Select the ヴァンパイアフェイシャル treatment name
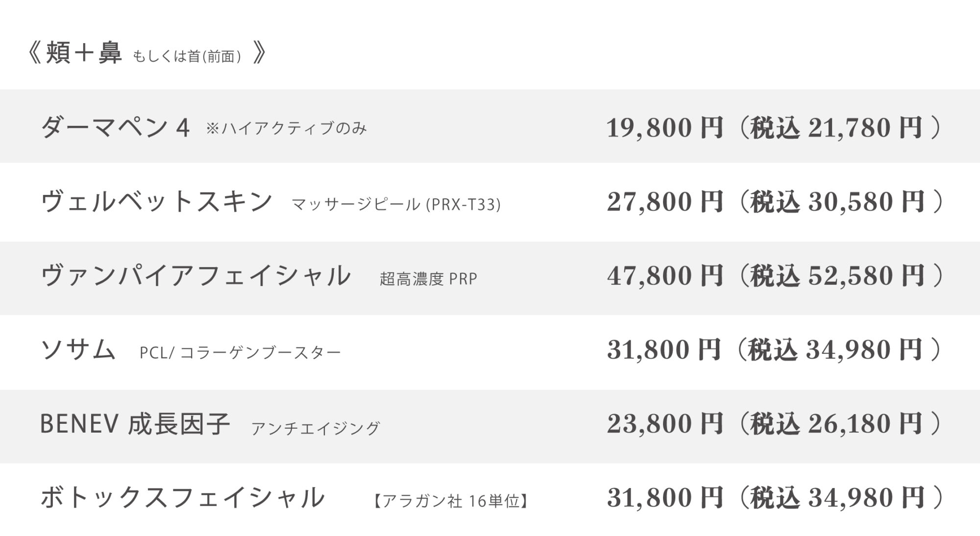 (196, 275)
